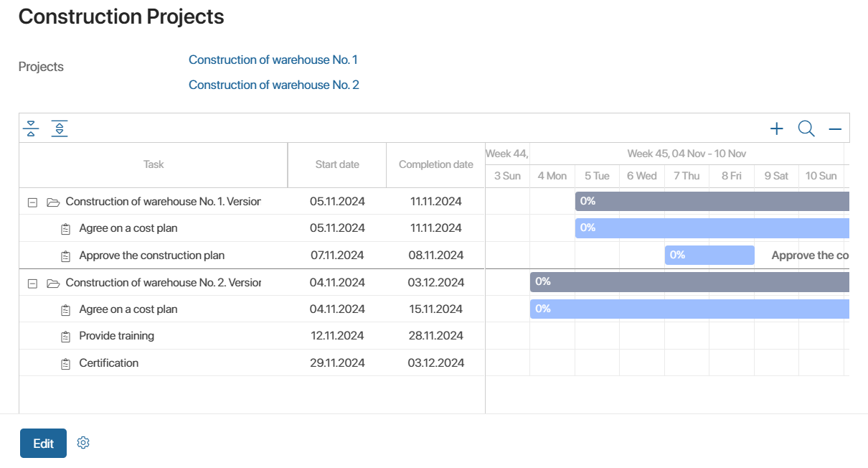Collapse Construction of warehouse No. 2 row
This screenshot has width=868, height=468.
pyautogui.click(x=32, y=284)
